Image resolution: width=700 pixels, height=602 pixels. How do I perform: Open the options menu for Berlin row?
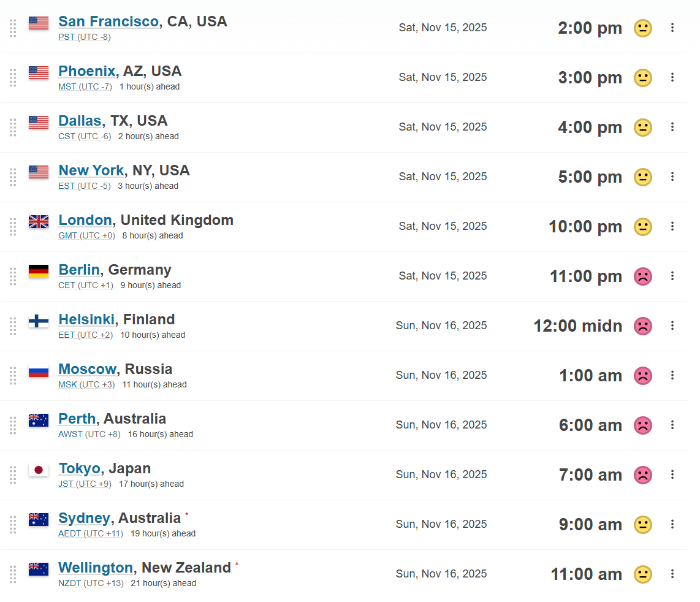point(672,276)
